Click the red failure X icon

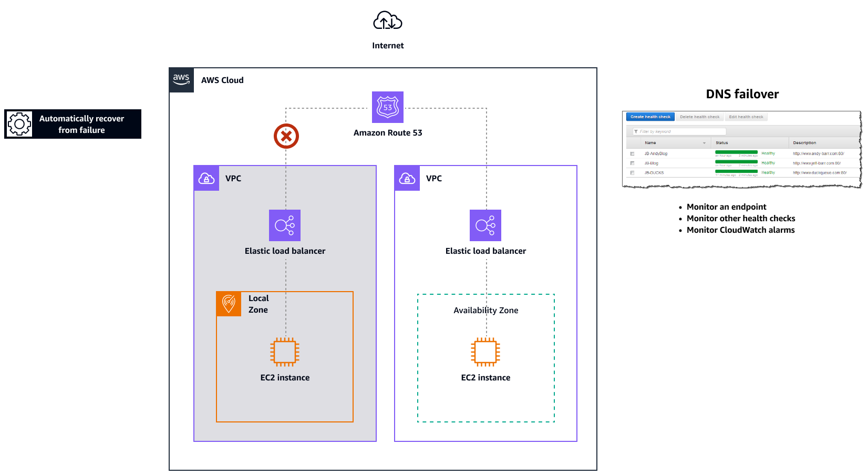(x=285, y=136)
